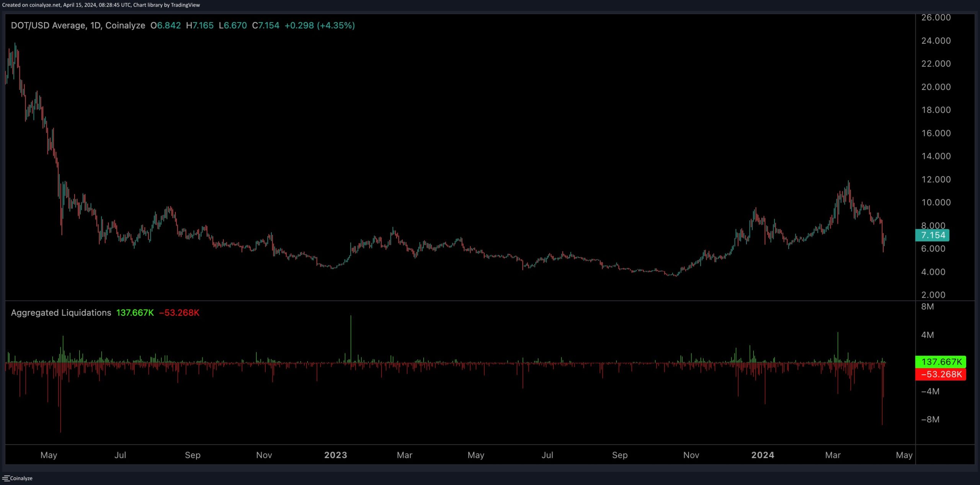Image resolution: width=980 pixels, height=485 pixels.
Task: Click the 4M liquidations axis label
Action: 928,335
